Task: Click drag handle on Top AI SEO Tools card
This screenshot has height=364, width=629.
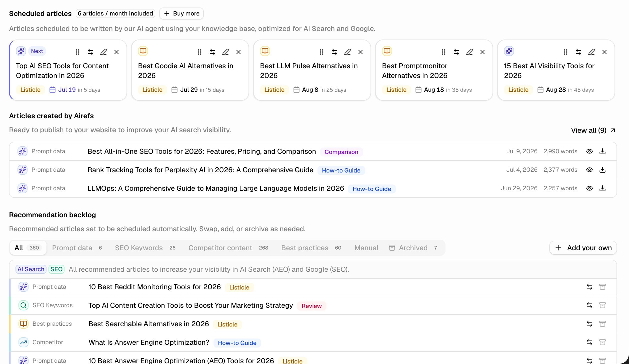Action: pos(77,52)
